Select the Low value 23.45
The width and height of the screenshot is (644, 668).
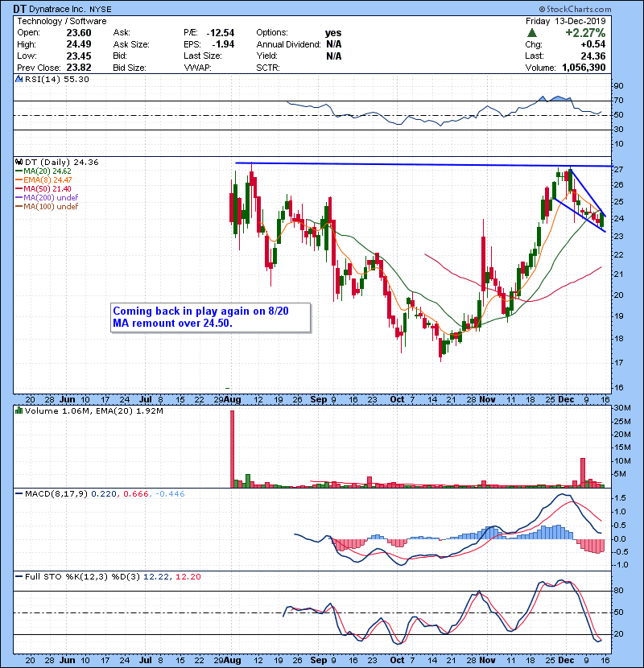tap(79, 56)
